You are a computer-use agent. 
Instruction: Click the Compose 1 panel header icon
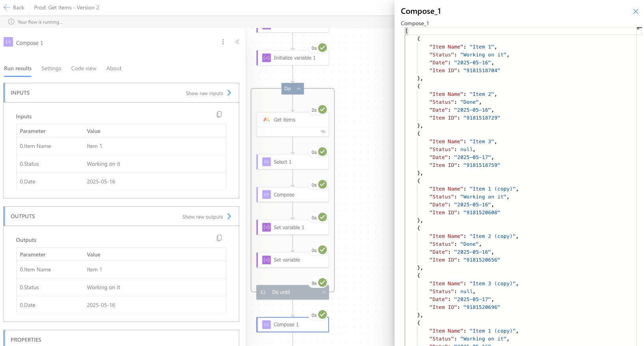(x=8, y=42)
